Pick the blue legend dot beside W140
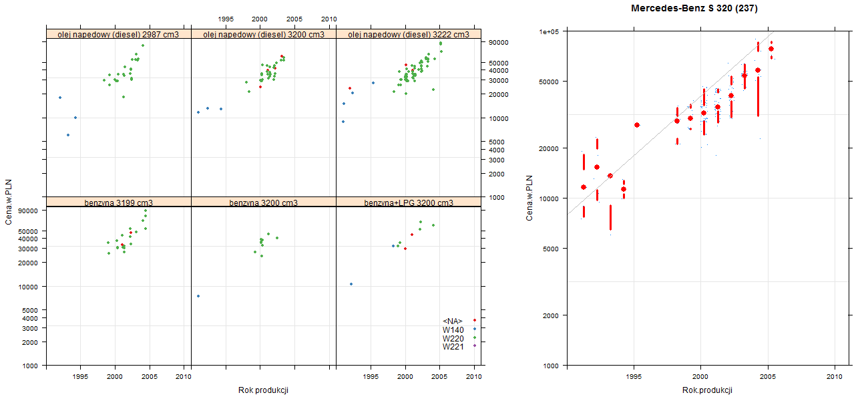The image size is (868, 401). [x=474, y=329]
